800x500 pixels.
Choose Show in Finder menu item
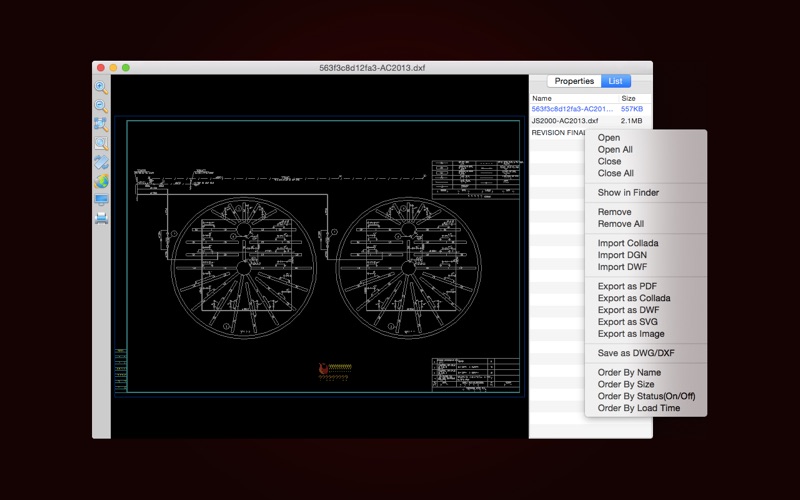click(x=628, y=193)
